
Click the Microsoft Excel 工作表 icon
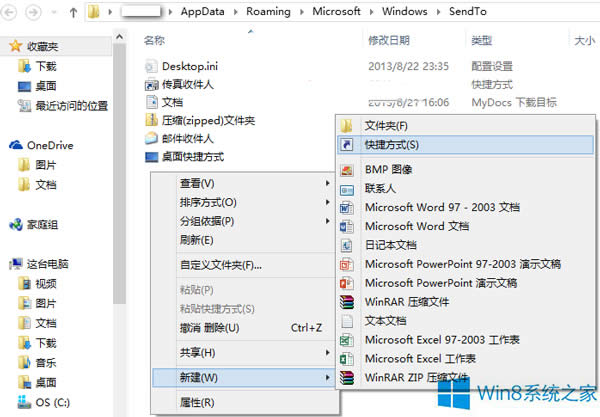tap(347, 358)
